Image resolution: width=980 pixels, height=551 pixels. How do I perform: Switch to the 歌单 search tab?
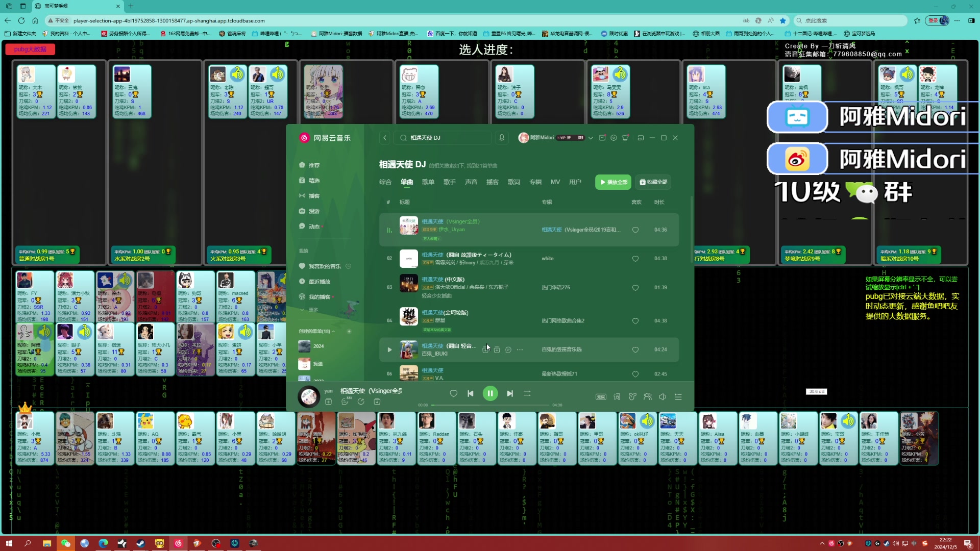428,182
